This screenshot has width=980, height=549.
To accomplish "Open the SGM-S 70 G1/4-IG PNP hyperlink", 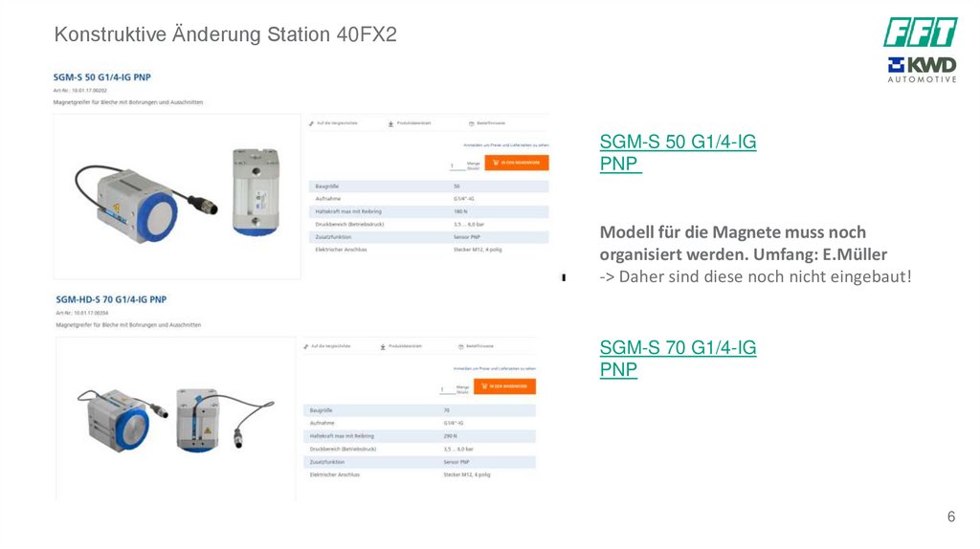I will [x=678, y=348].
